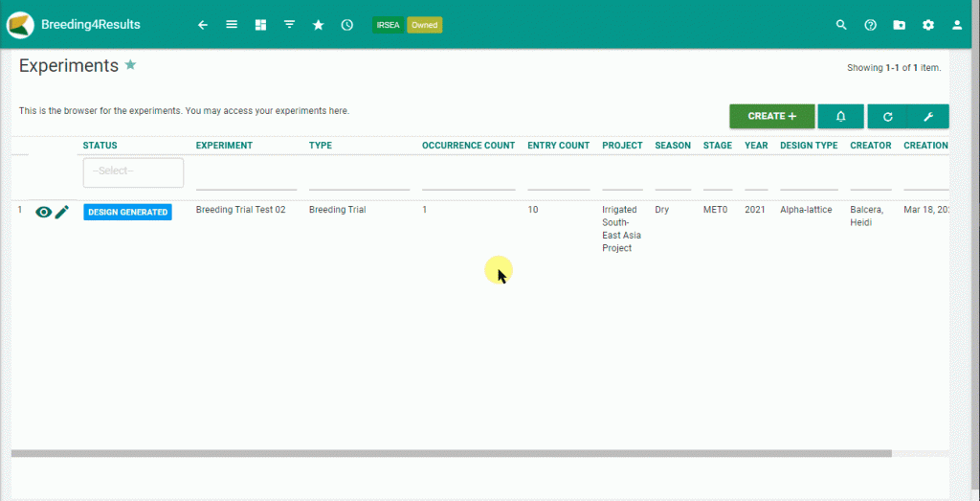The height and width of the screenshot is (501, 980).
Task: Sort by the Entry Count column header
Action: click(558, 146)
